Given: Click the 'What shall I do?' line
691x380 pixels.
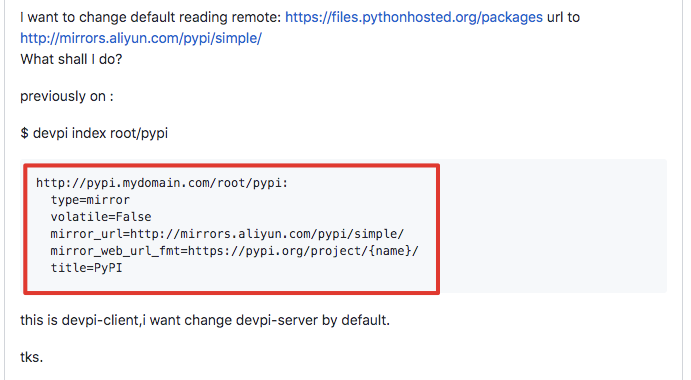Looking at the screenshot, I should (x=71, y=59).
